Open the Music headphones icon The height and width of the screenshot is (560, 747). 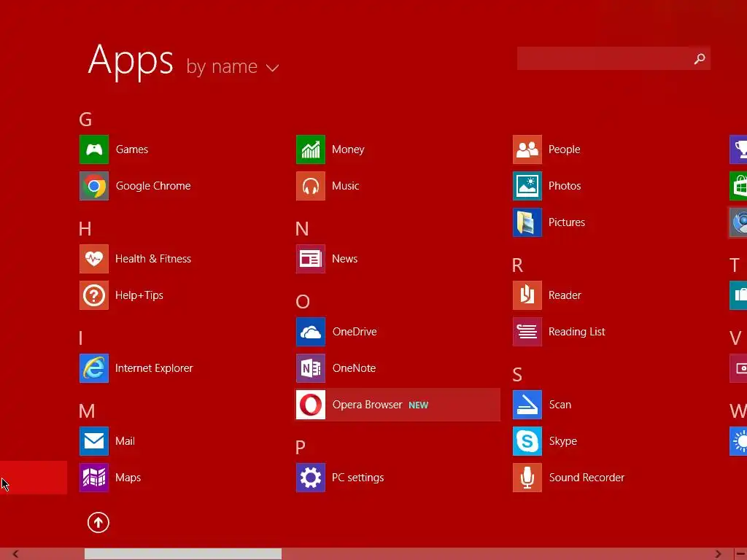(x=311, y=186)
